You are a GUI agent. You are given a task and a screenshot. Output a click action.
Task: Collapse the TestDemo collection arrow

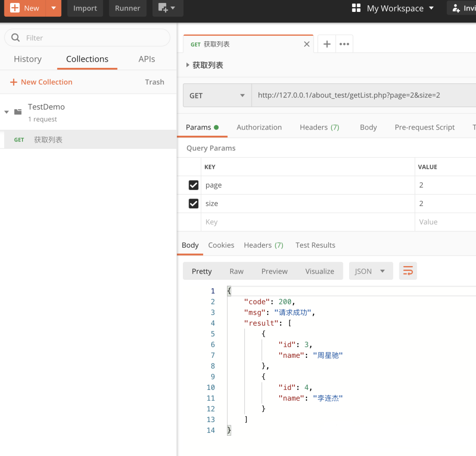6,112
